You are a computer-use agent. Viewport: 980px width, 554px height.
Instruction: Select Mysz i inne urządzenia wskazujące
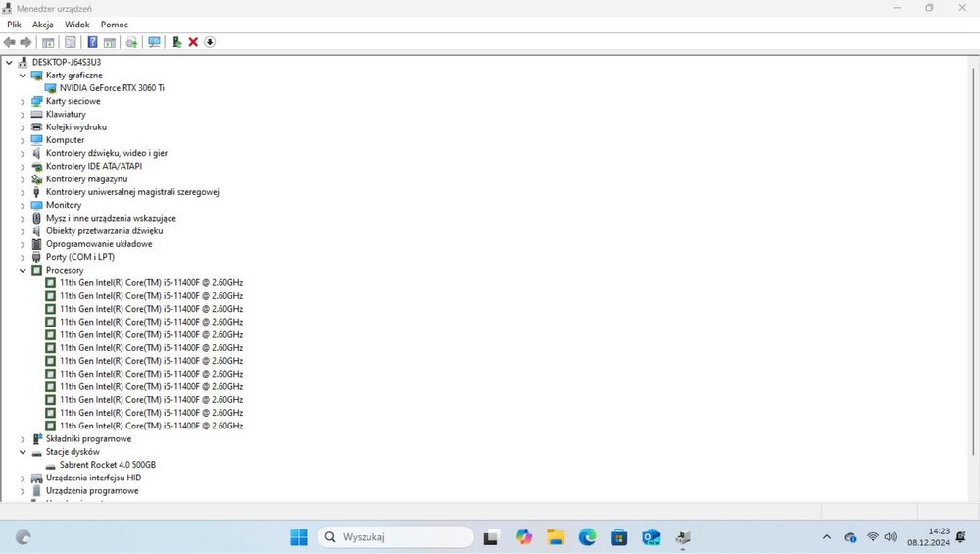point(111,219)
